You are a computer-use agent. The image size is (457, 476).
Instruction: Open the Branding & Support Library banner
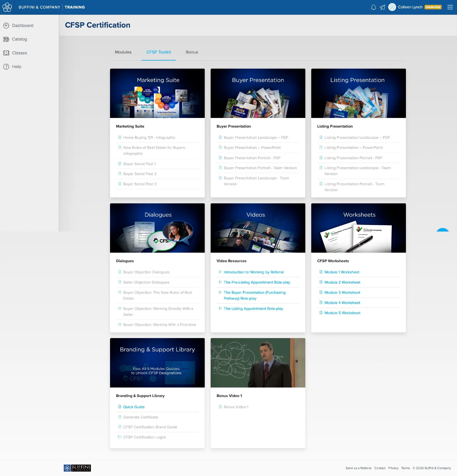[157, 363]
